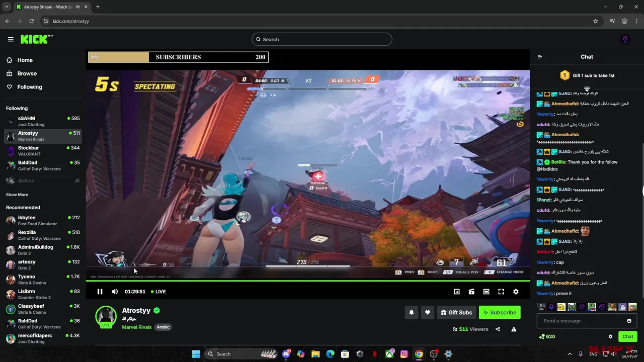Pause the stream playback
The image size is (644, 362).
(100, 292)
